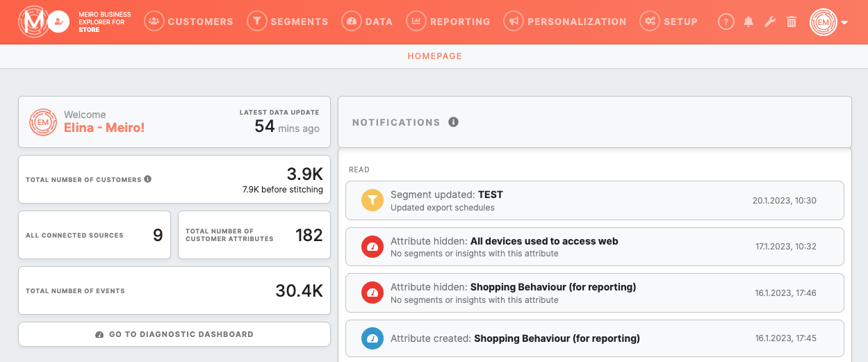Click the 7.9K before stitching text
Viewport: 868px width, 362px height.
(283, 190)
